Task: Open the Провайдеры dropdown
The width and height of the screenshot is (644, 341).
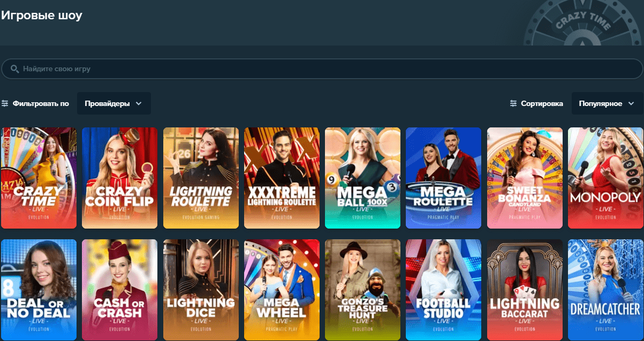Action: pyautogui.click(x=114, y=103)
